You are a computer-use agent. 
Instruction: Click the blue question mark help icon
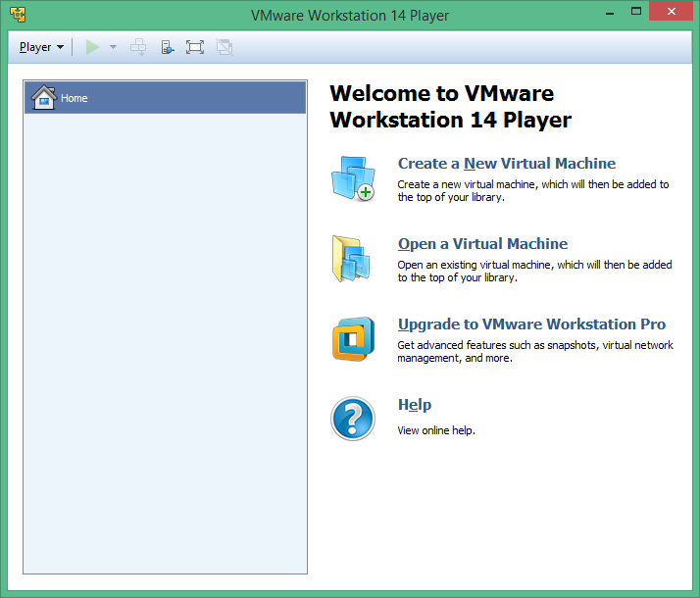(x=353, y=419)
